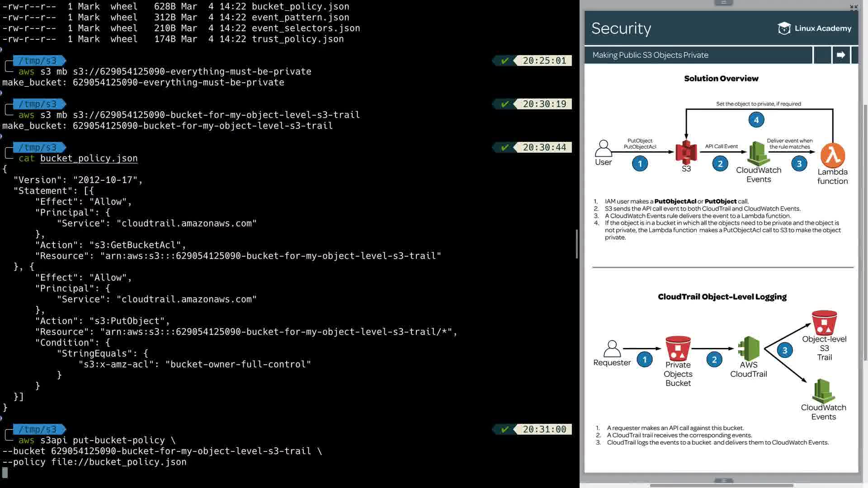This screenshot has height=488, width=868.
Task: Click the CloudWatch Events icon in lower diagram
Action: [823, 391]
